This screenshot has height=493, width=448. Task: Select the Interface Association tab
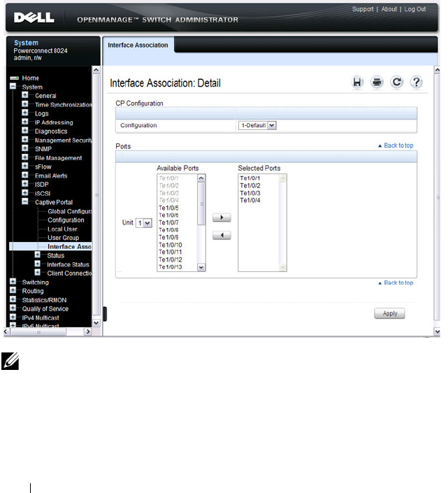(138, 45)
